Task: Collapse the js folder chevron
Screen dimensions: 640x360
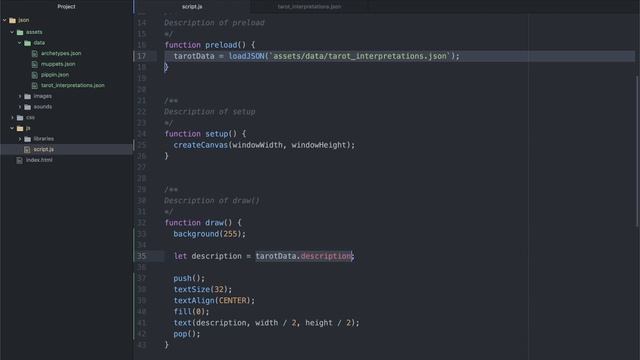Action: click(x=12, y=128)
